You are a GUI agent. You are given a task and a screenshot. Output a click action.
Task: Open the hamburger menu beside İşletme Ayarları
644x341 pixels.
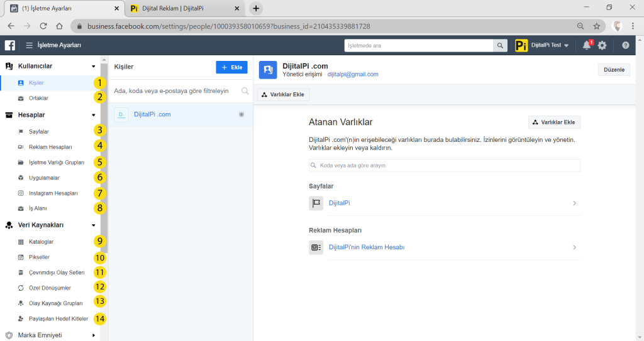pyautogui.click(x=29, y=45)
